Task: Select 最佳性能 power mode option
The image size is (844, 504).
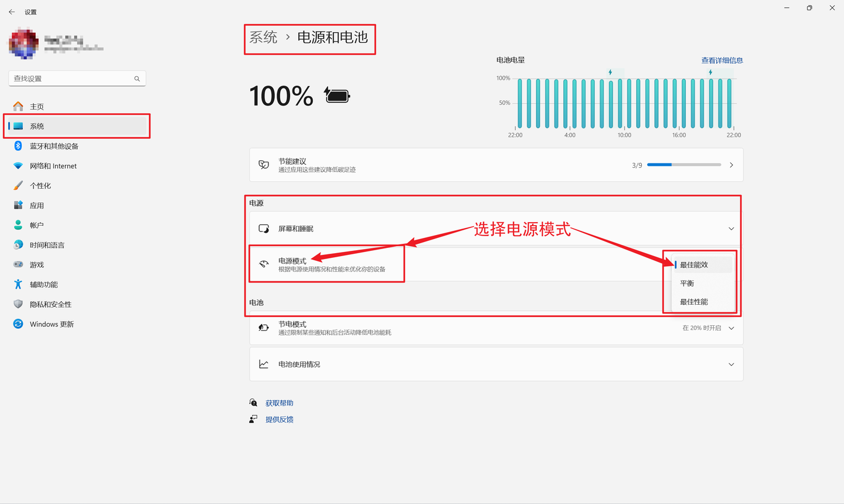Action: [703, 302]
